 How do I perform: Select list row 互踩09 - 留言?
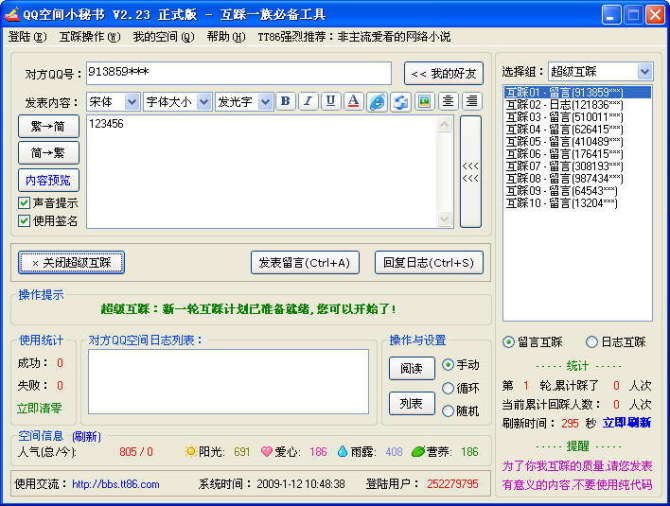[577, 191]
